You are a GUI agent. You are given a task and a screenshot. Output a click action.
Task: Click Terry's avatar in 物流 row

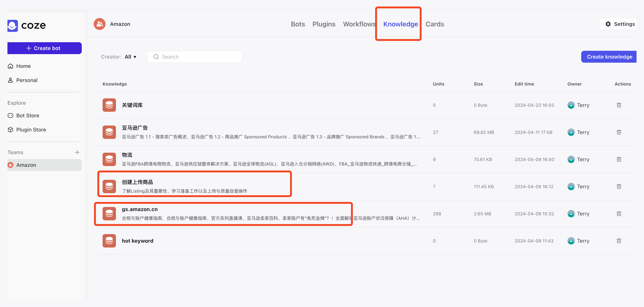coord(571,159)
